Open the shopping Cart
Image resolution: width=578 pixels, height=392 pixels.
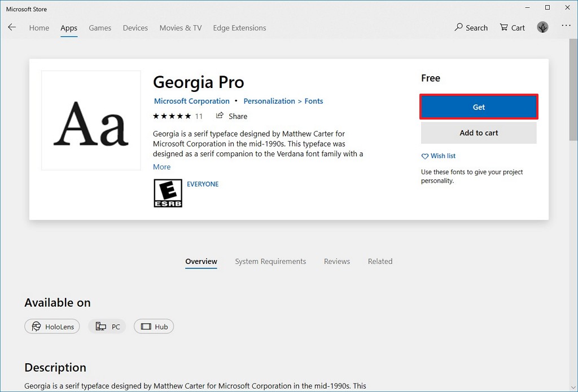[x=512, y=28]
